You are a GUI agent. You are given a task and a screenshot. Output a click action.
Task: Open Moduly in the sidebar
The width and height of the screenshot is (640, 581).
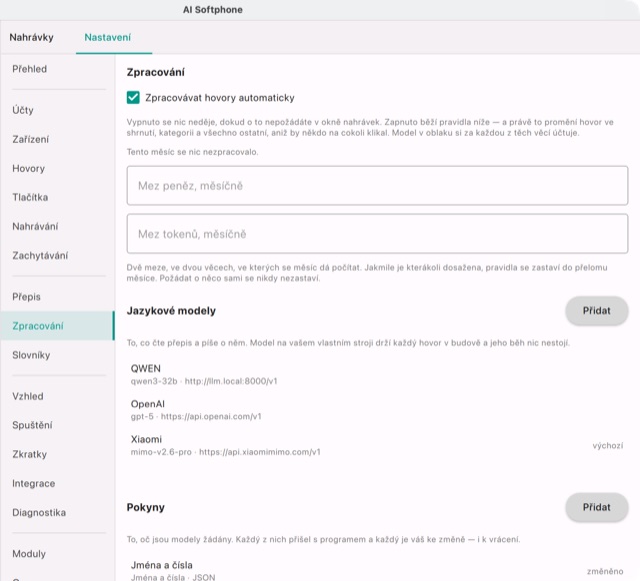pyautogui.click(x=57, y=554)
